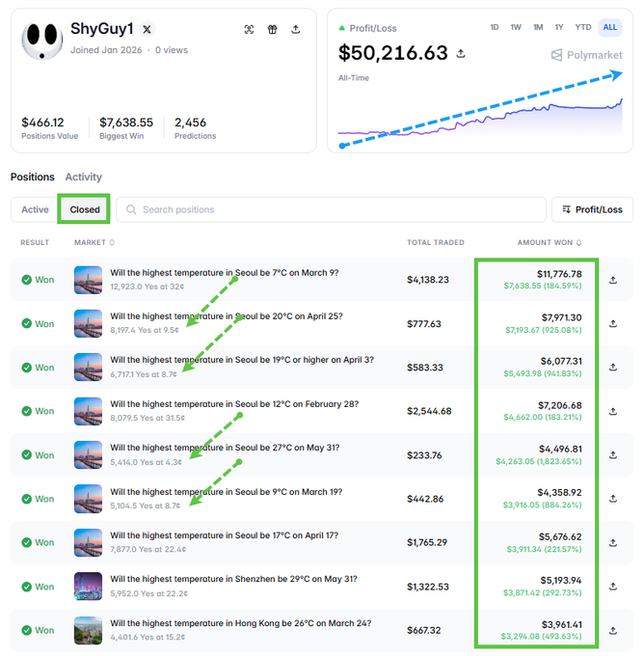Open Seoul 7°C on March 9 market
The image size is (644, 656).
[224, 273]
